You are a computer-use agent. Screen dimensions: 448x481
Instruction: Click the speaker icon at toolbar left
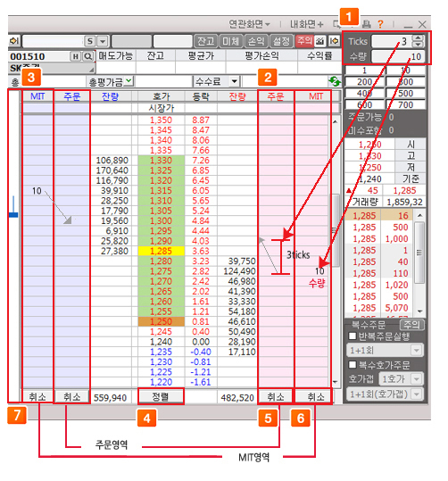tap(14, 41)
